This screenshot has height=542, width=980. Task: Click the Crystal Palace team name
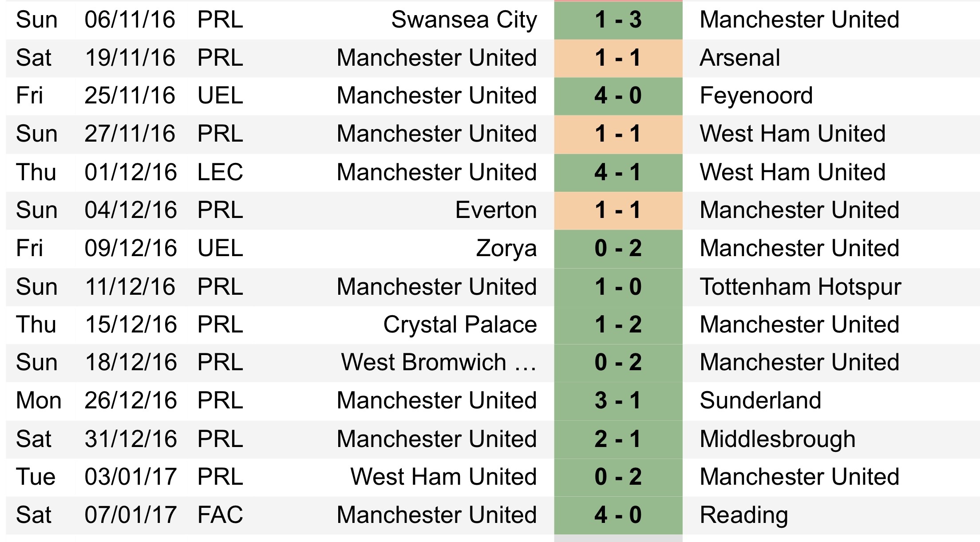(x=460, y=325)
